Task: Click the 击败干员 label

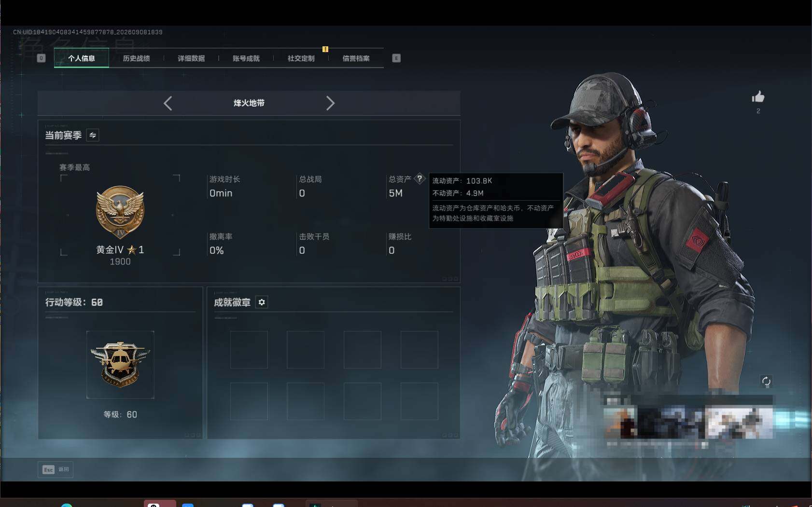Action: (x=314, y=237)
